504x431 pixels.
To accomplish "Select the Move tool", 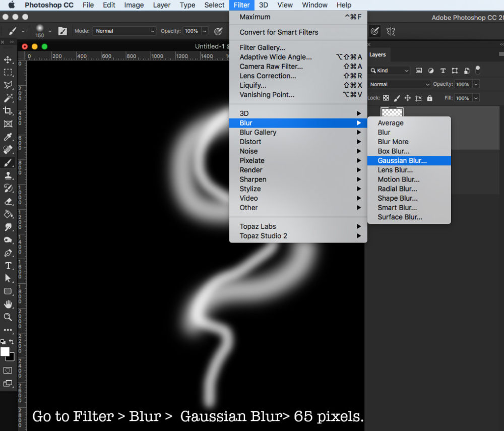I will coord(8,60).
